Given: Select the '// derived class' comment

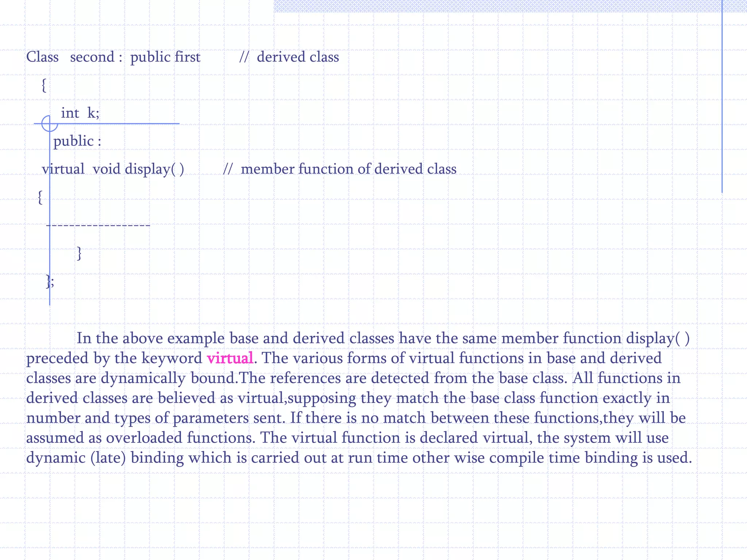Looking at the screenshot, I should click(x=289, y=57).
